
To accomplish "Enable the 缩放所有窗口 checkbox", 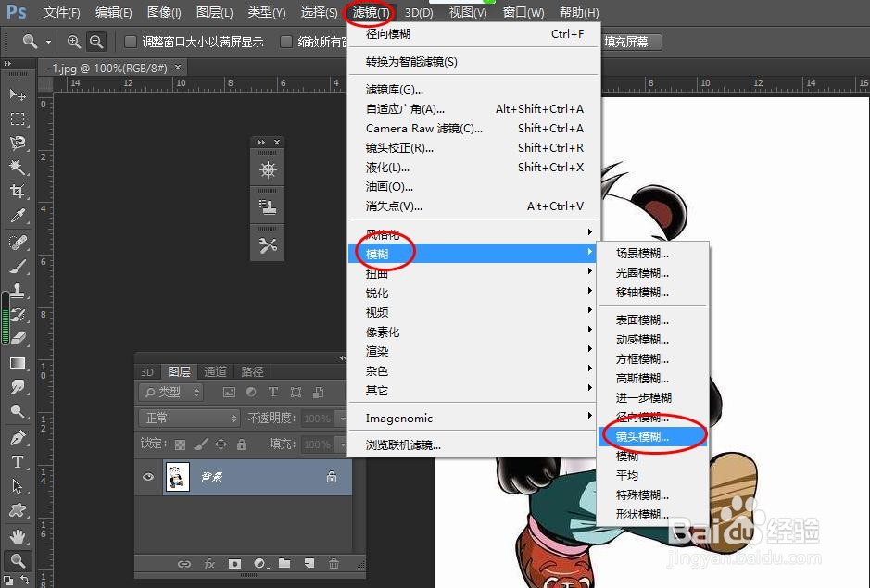I will 286,42.
